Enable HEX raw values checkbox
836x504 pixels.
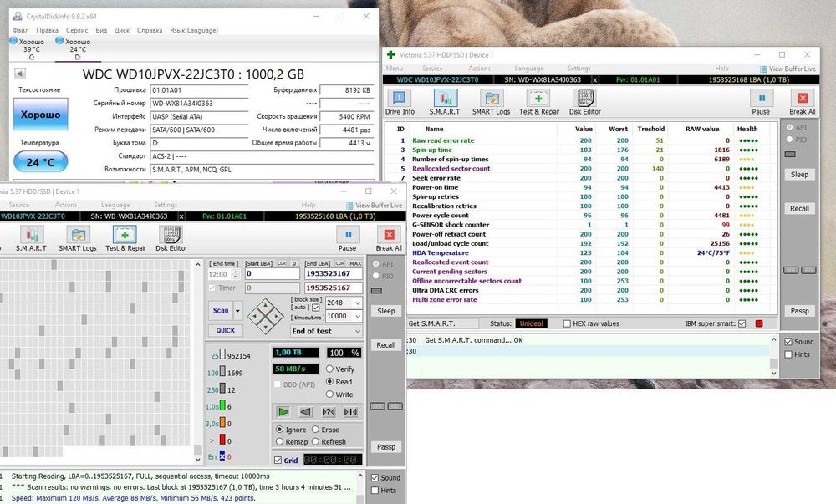tap(567, 323)
